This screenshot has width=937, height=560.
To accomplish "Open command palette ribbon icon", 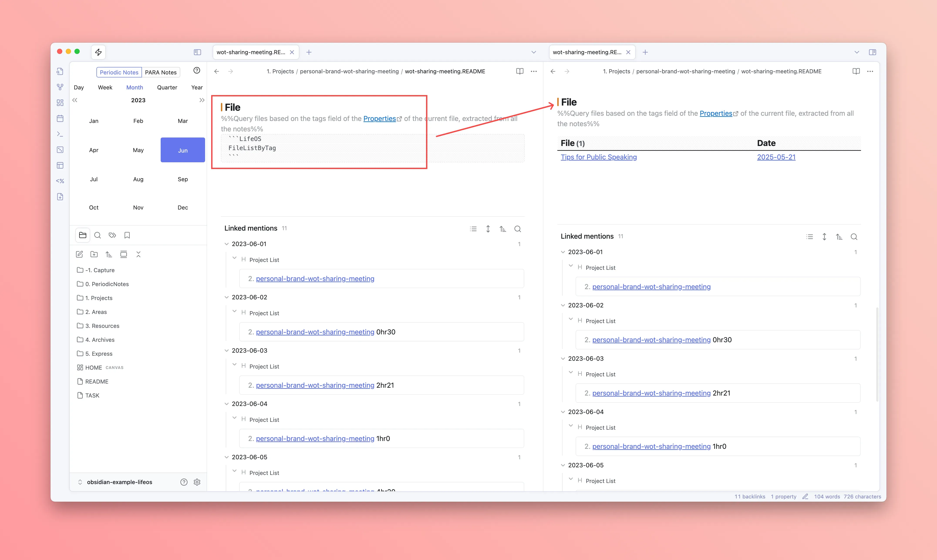I will pyautogui.click(x=60, y=134).
